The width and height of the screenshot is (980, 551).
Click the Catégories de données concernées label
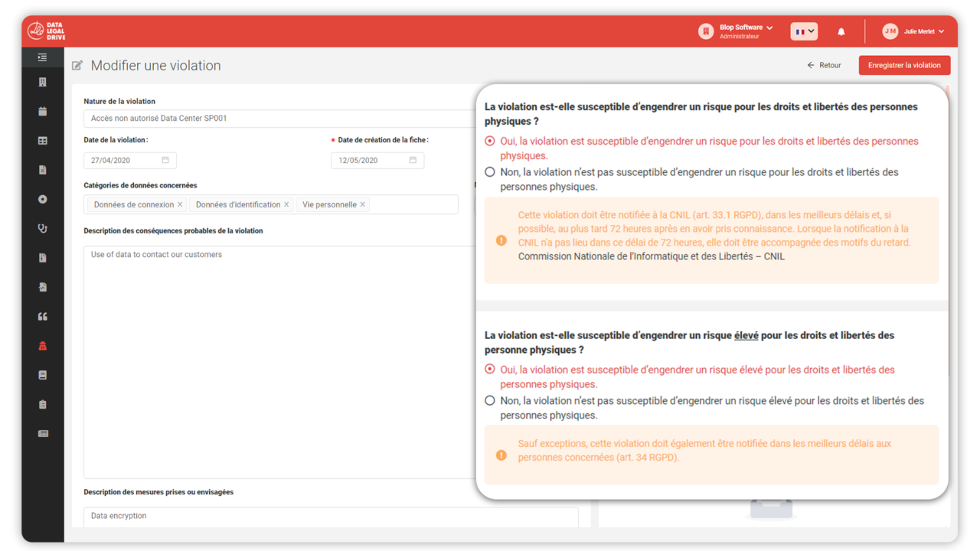point(140,185)
